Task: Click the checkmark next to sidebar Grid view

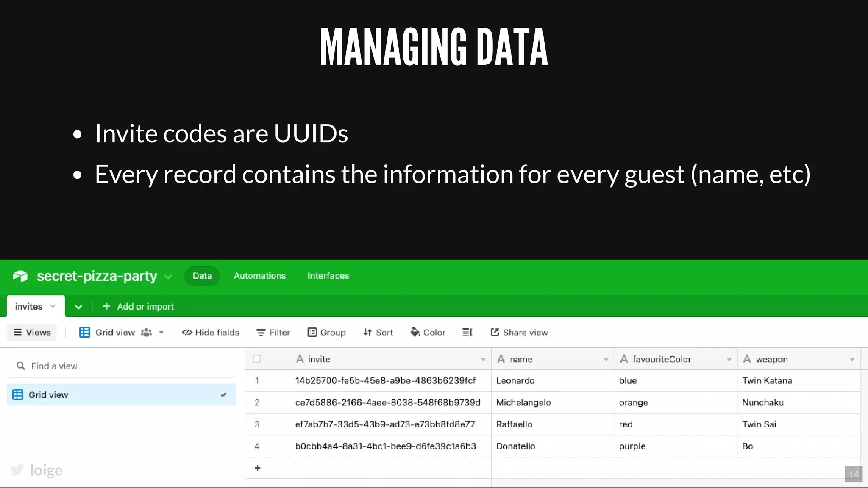Action: [x=223, y=395]
